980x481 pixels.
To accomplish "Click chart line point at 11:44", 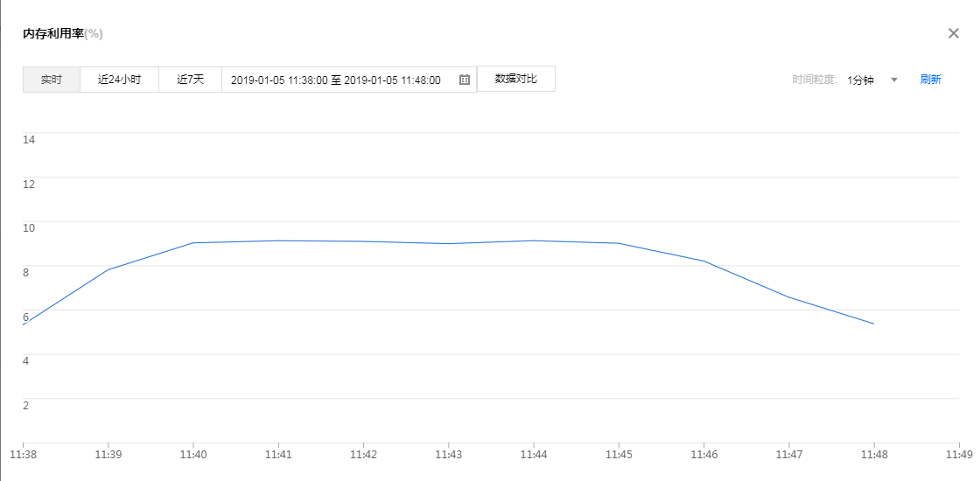I will pyautogui.click(x=534, y=240).
